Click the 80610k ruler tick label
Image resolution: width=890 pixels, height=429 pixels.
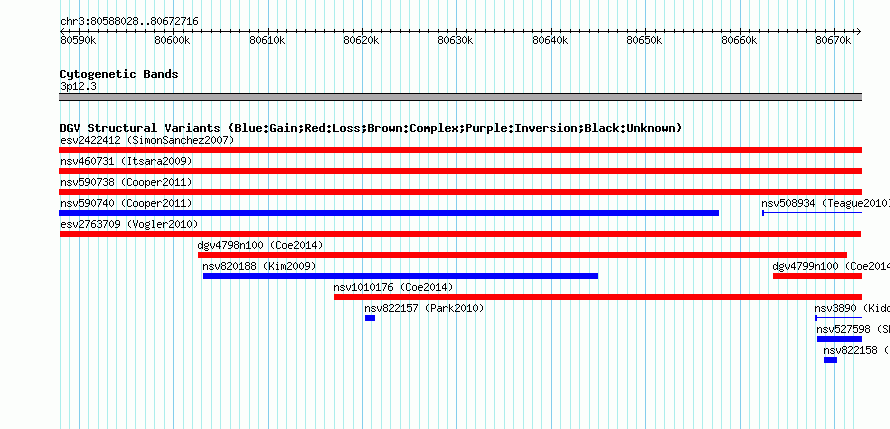(x=267, y=41)
